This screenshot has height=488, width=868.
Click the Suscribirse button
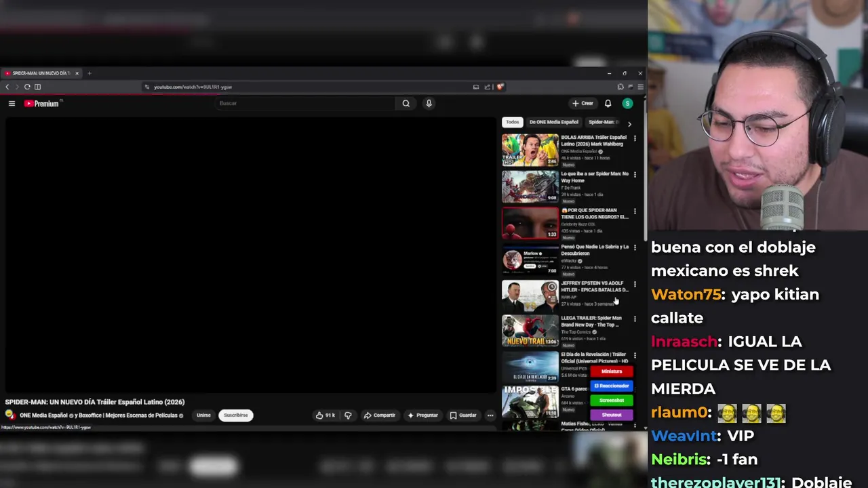pos(236,415)
